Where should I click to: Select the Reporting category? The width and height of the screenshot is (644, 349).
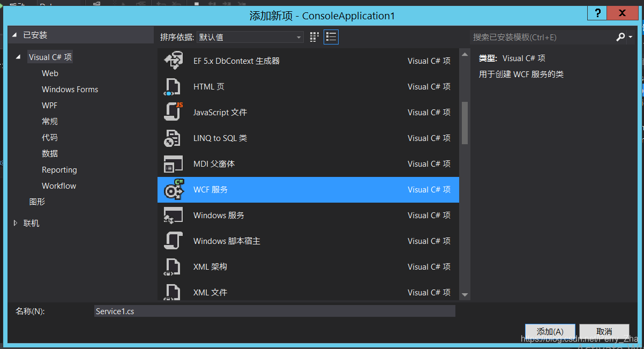click(x=59, y=170)
